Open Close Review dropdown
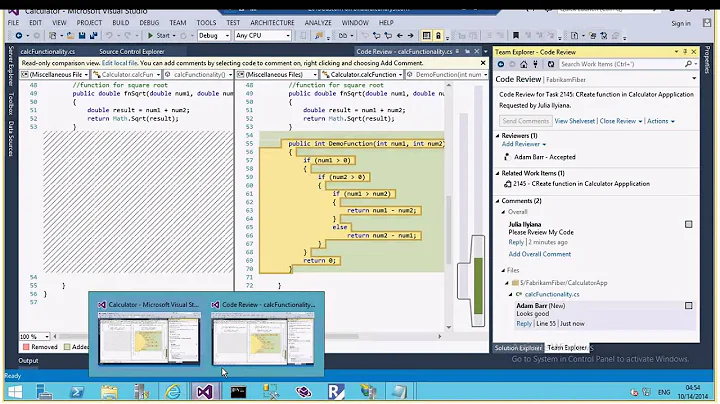The width and height of the screenshot is (720, 404). point(620,121)
